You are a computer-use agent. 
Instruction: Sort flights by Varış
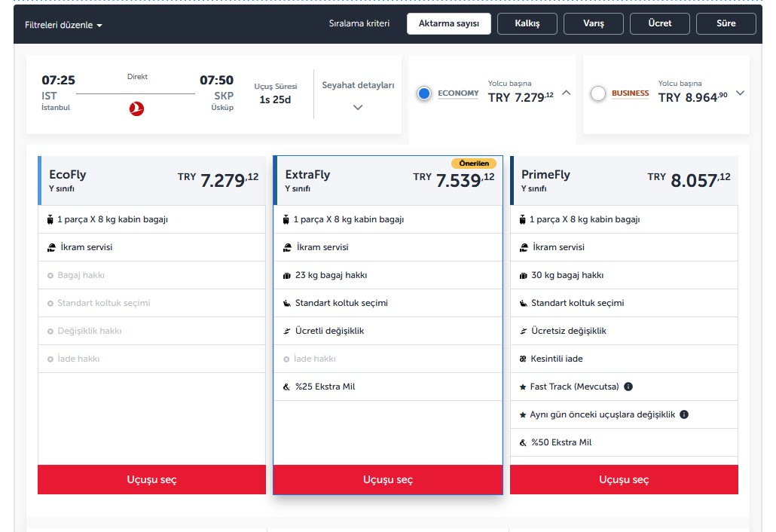pos(594,23)
